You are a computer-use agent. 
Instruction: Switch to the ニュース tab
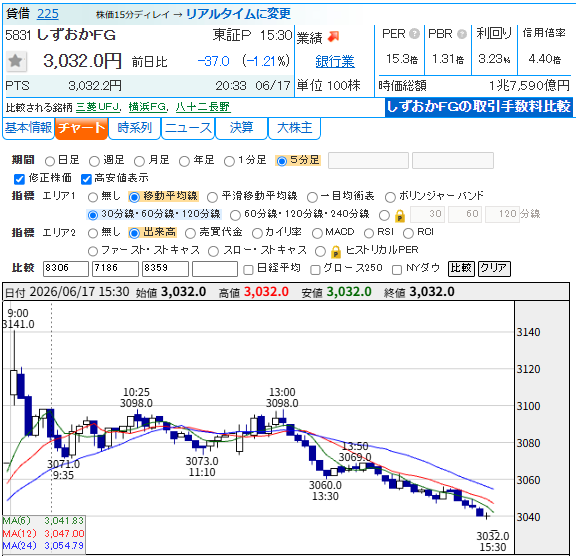[x=188, y=128]
